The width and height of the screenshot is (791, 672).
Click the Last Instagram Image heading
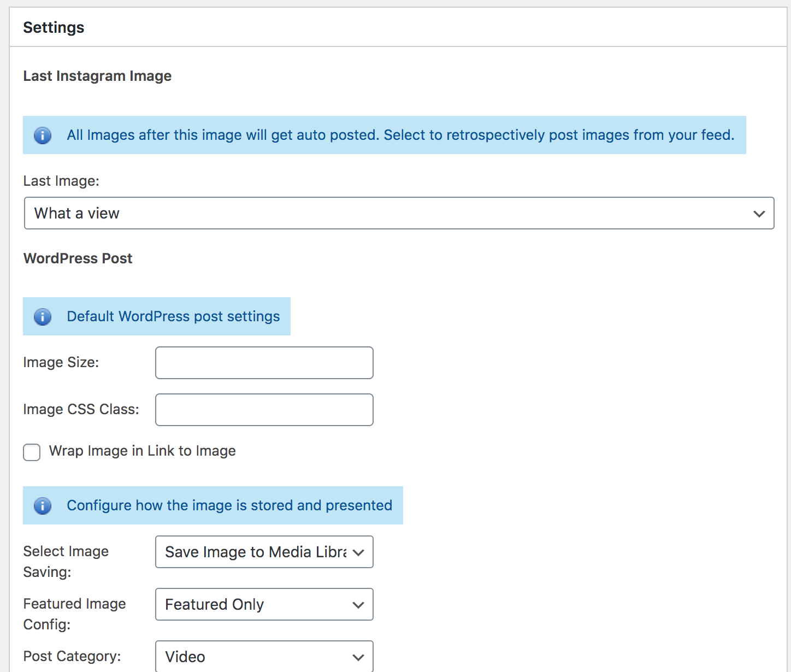97,76
